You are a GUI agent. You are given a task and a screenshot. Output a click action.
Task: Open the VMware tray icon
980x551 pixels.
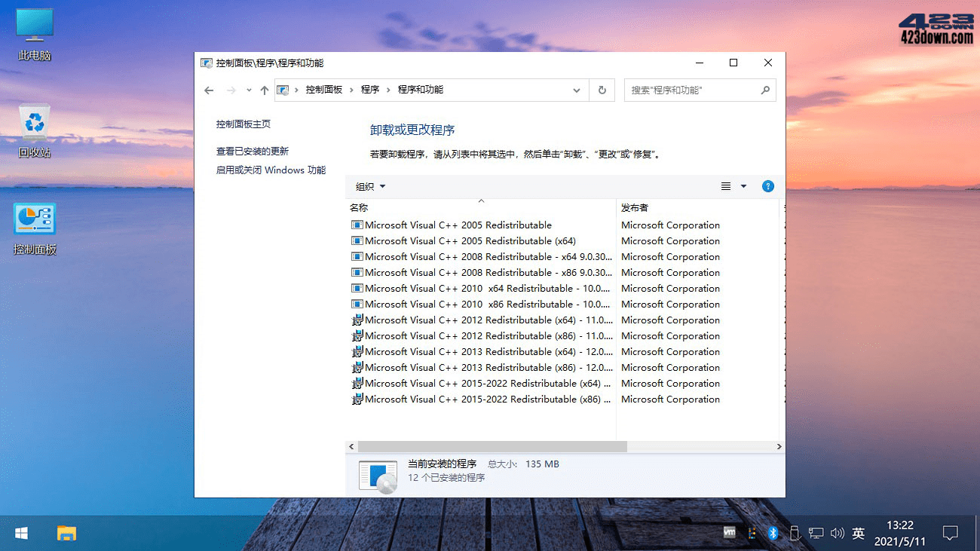729,533
